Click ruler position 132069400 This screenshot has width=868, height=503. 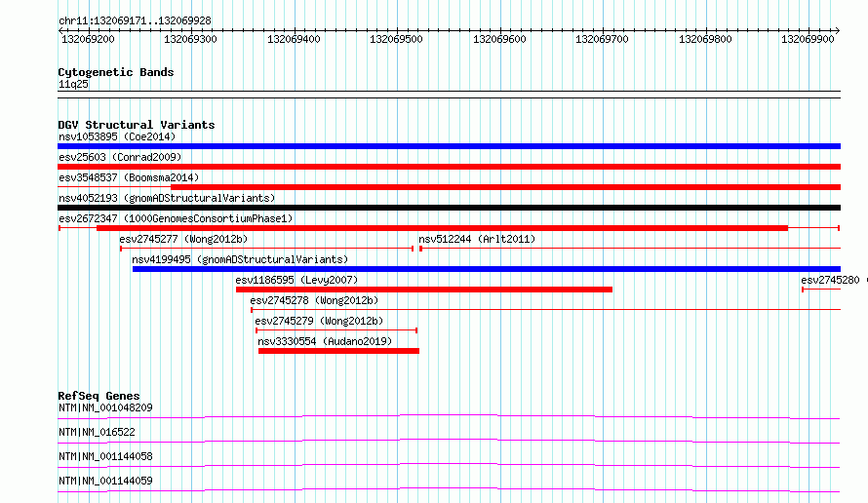click(x=294, y=39)
